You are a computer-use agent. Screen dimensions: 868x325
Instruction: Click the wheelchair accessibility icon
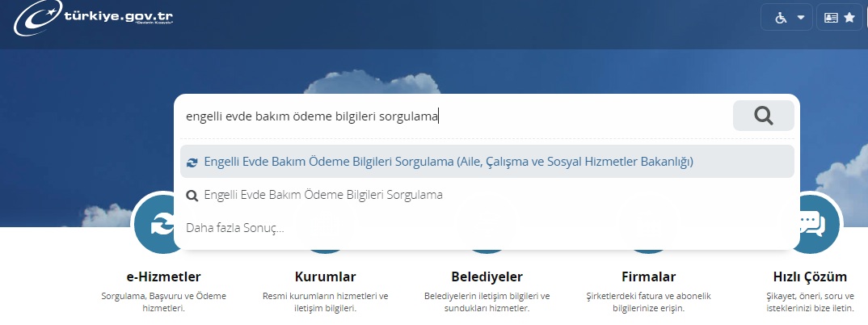click(781, 17)
